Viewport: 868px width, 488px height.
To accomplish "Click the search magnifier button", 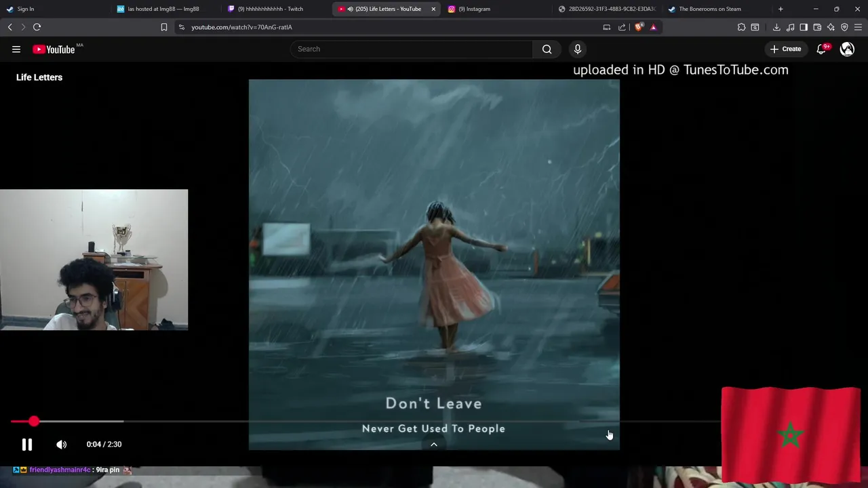I will (547, 49).
